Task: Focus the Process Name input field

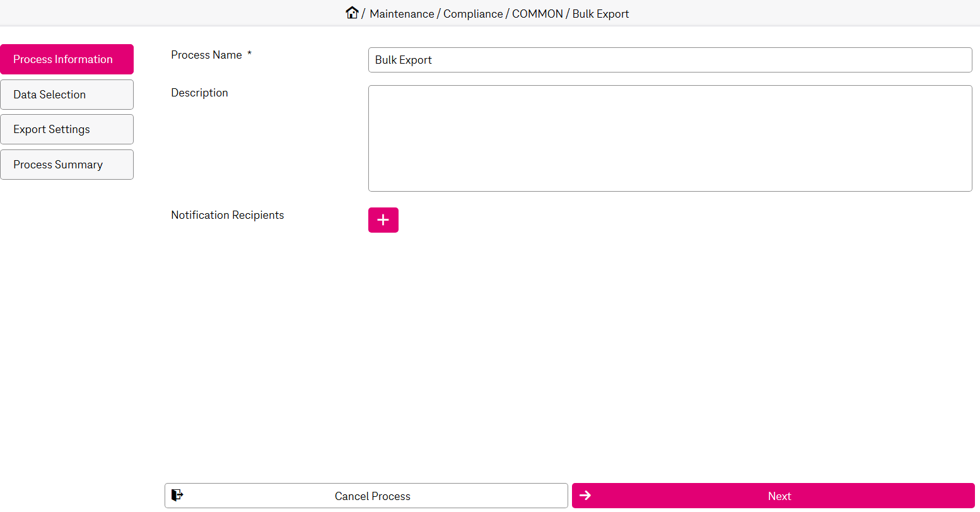Action: tap(670, 60)
